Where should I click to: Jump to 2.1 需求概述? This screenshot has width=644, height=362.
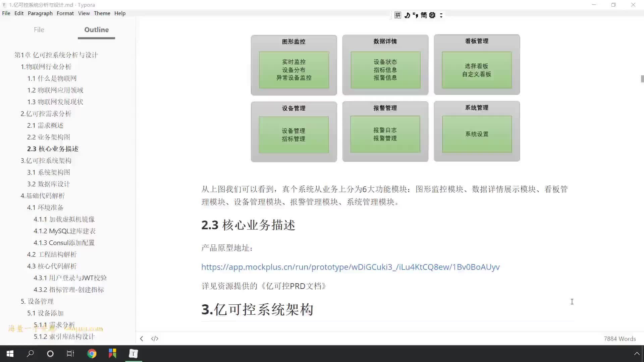(x=45, y=125)
